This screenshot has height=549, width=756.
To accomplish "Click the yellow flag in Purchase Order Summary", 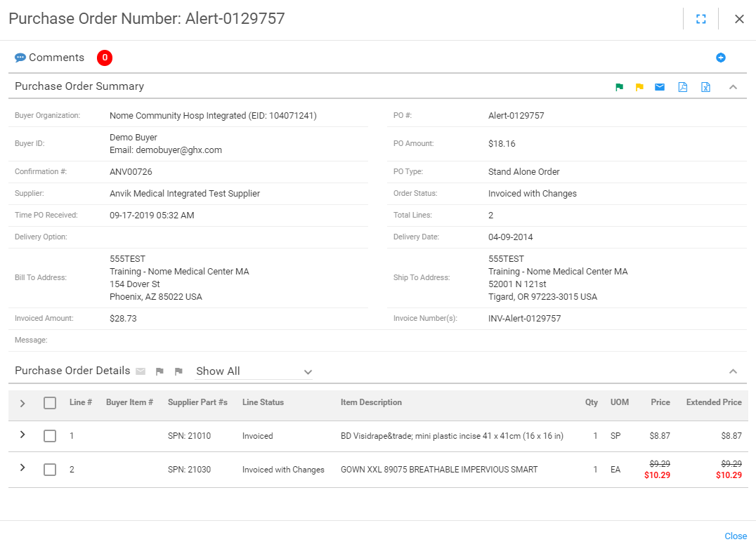I will [x=639, y=87].
